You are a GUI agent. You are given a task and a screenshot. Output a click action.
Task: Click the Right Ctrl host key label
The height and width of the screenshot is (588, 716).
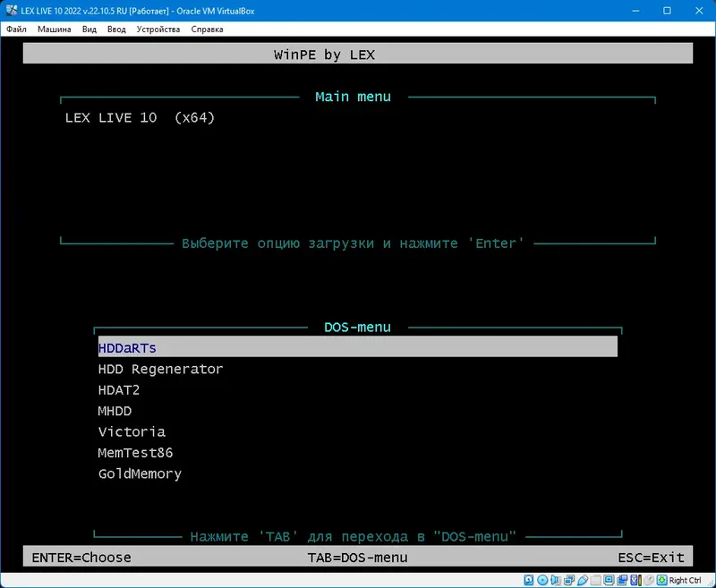click(x=685, y=580)
